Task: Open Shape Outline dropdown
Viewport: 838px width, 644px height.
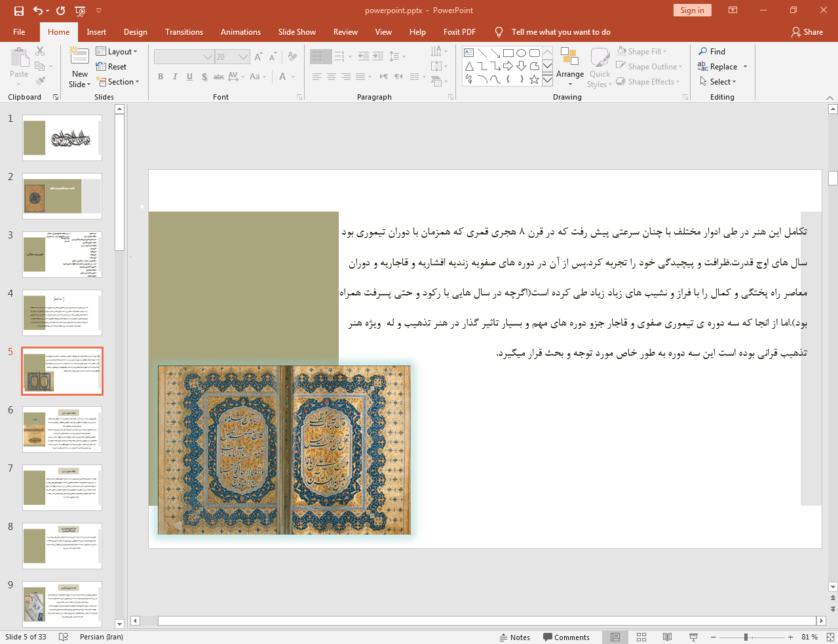Action: [x=649, y=67]
